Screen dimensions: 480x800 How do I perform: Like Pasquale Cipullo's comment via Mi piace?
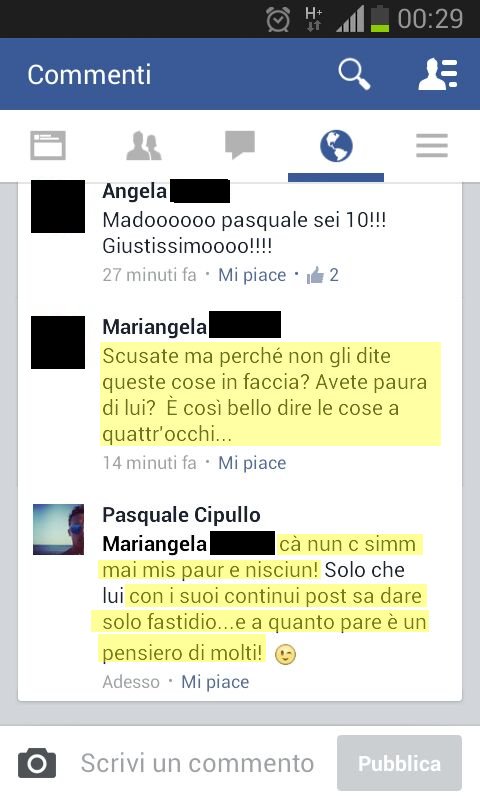click(215, 682)
